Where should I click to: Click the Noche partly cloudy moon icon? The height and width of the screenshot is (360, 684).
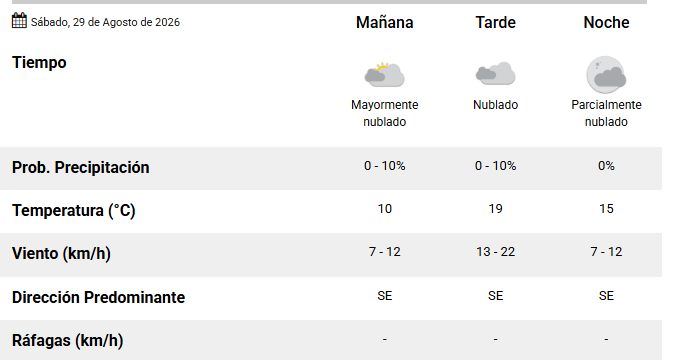pos(606,75)
